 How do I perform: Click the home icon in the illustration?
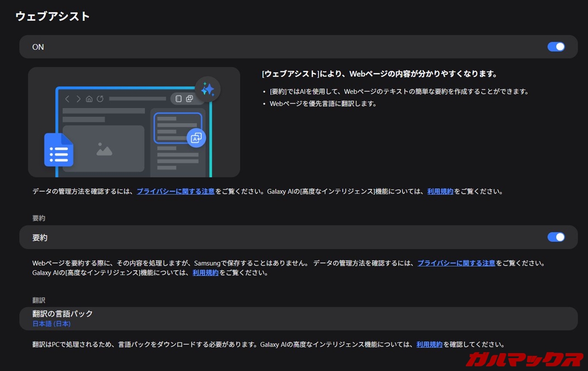tap(89, 99)
